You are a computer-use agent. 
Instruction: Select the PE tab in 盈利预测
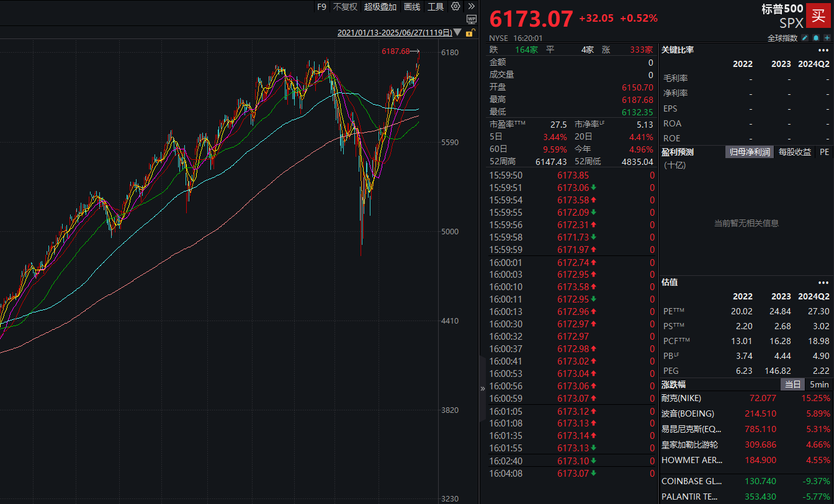pos(824,152)
